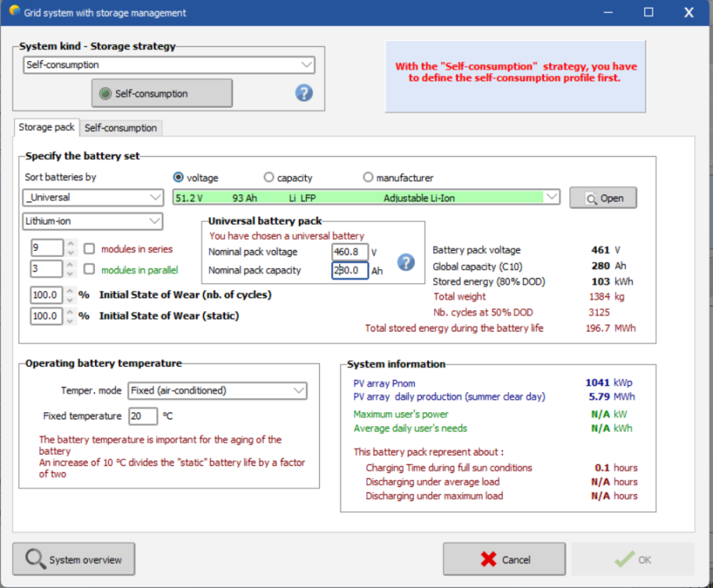Click the help icon in Universal battery pack
The width and height of the screenshot is (713, 588).
406,262
